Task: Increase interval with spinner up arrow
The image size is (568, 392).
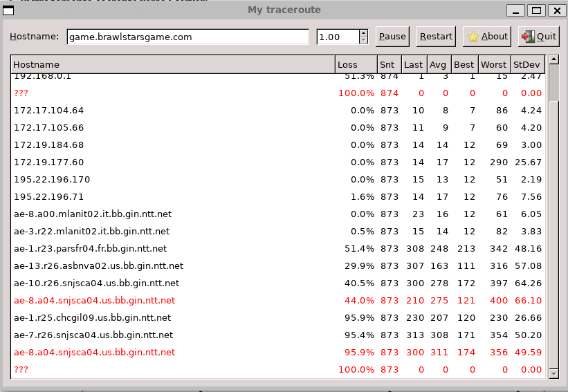Action: pyautogui.click(x=364, y=33)
